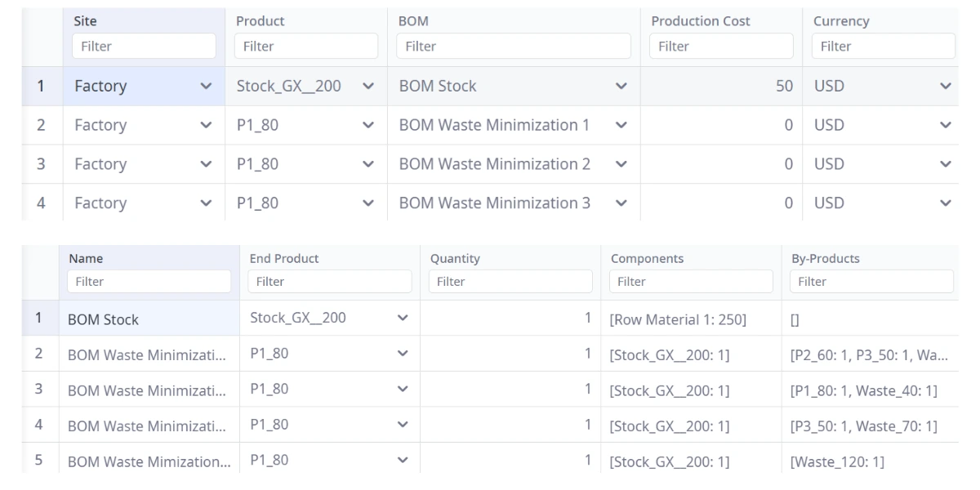Viewport: 980px width, 490px height.
Task: Focus the By-Products filter input
Action: tap(871, 282)
